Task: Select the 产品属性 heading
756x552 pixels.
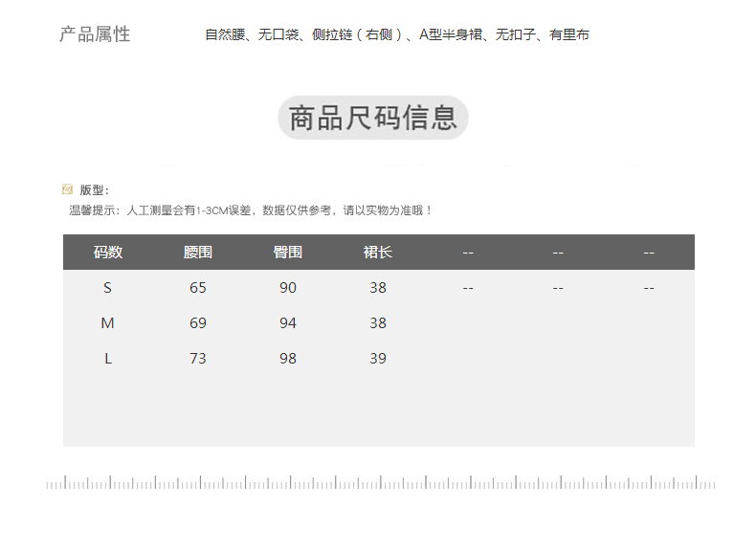Action: coord(95,34)
